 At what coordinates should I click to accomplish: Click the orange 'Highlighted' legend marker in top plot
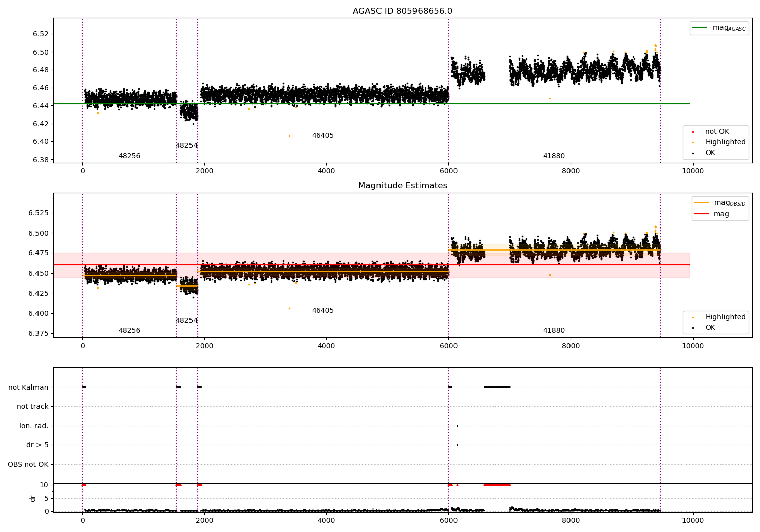(693, 142)
